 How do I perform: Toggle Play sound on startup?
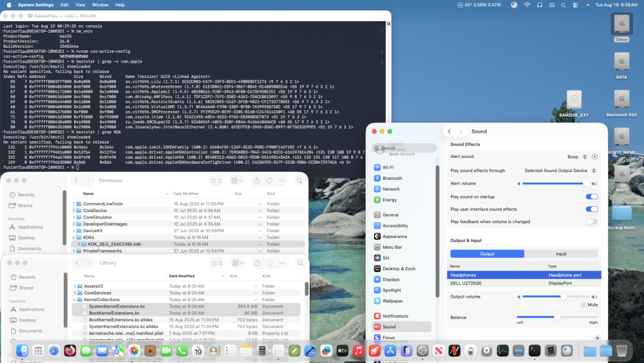(x=592, y=197)
